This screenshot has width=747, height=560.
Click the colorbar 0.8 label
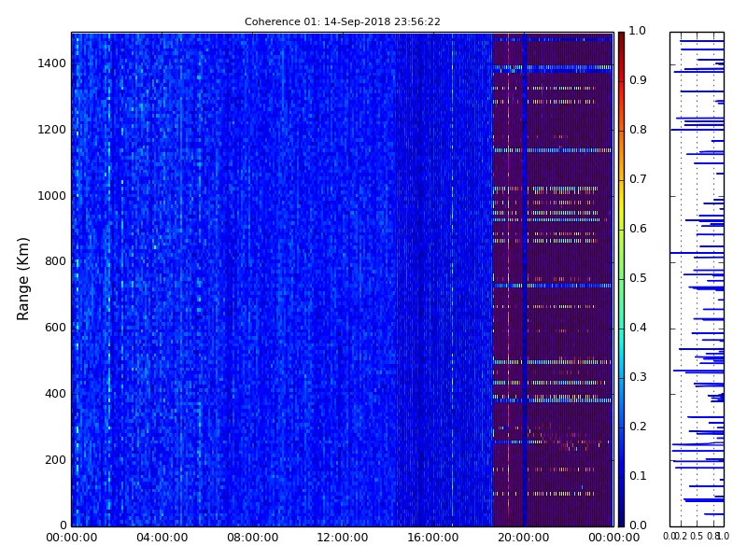coord(638,130)
